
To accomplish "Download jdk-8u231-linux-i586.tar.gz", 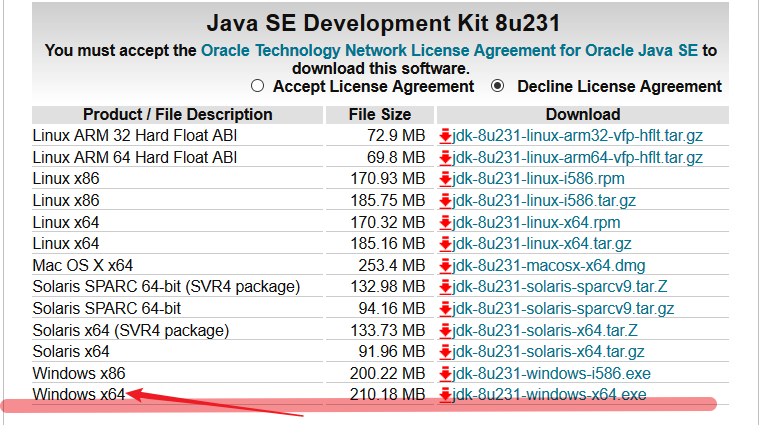I will coord(544,201).
